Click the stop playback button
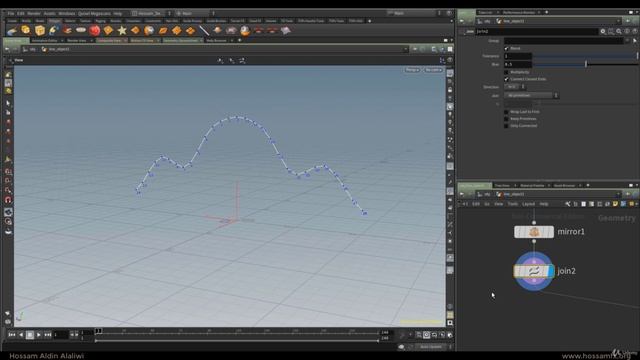This screenshot has height=360, width=640. pyautogui.click(x=30, y=335)
